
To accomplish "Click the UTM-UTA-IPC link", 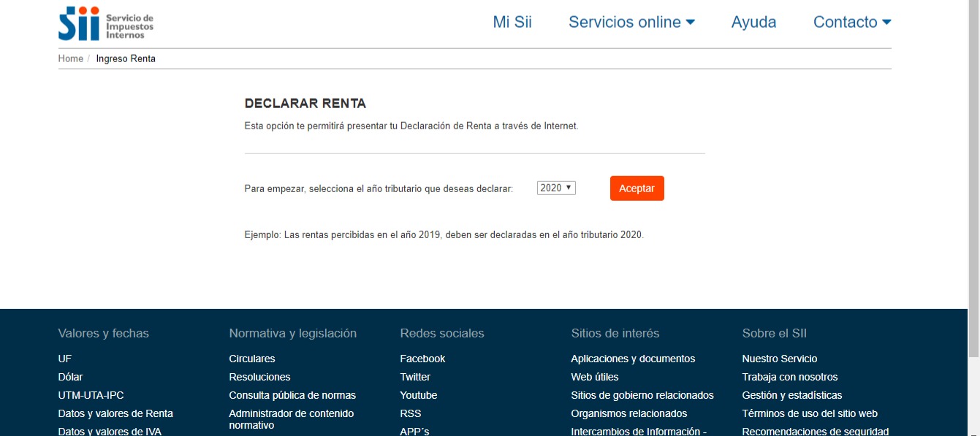I will [91, 395].
